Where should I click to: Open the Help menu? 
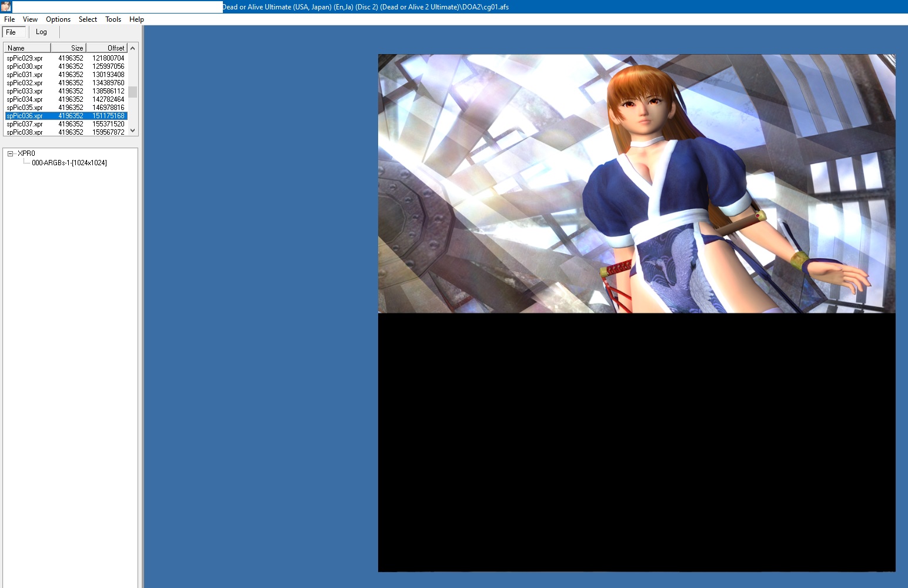coord(136,19)
